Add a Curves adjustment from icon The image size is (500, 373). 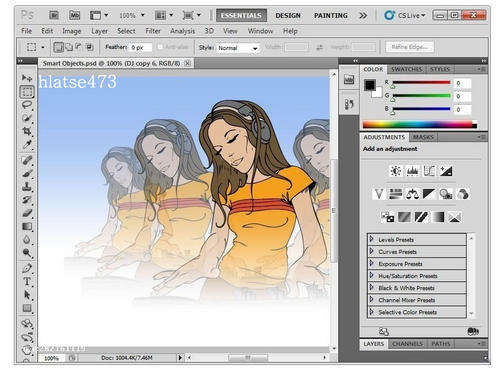(429, 171)
